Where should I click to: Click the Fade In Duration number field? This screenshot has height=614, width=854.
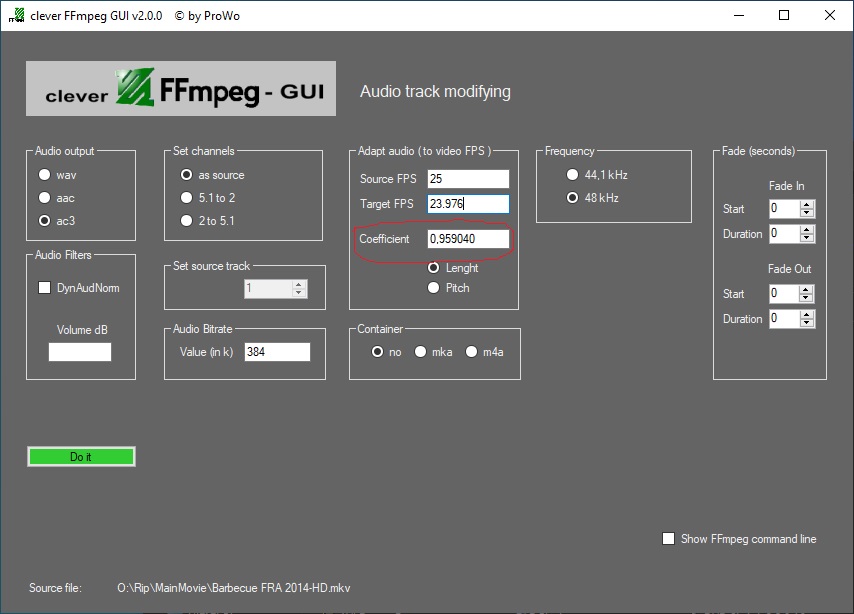[784, 234]
